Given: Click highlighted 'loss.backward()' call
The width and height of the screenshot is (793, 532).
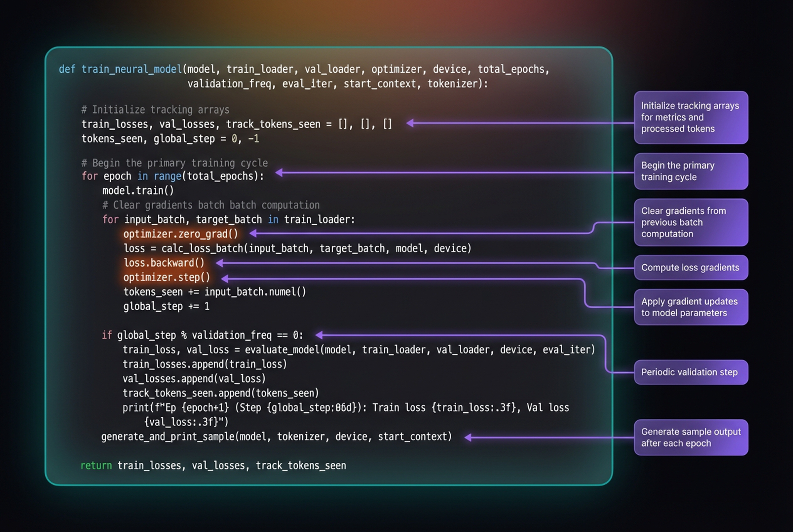Looking at the screenshot, I should 164,263.
